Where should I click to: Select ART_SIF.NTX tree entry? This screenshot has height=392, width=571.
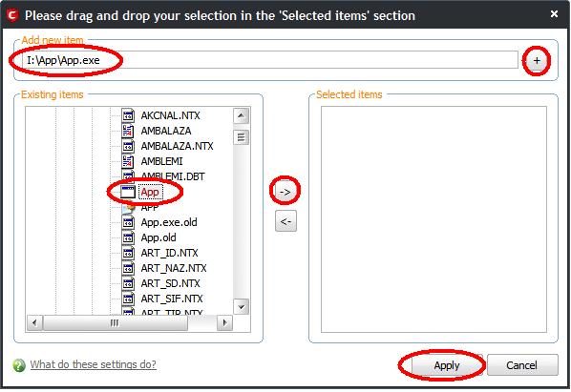pyautogui.click(x=172, y=299)
